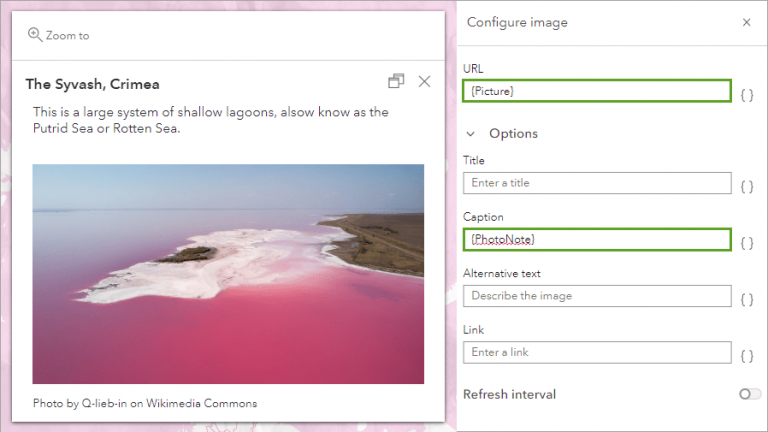Focus the Enter a link field

(597, 352)
